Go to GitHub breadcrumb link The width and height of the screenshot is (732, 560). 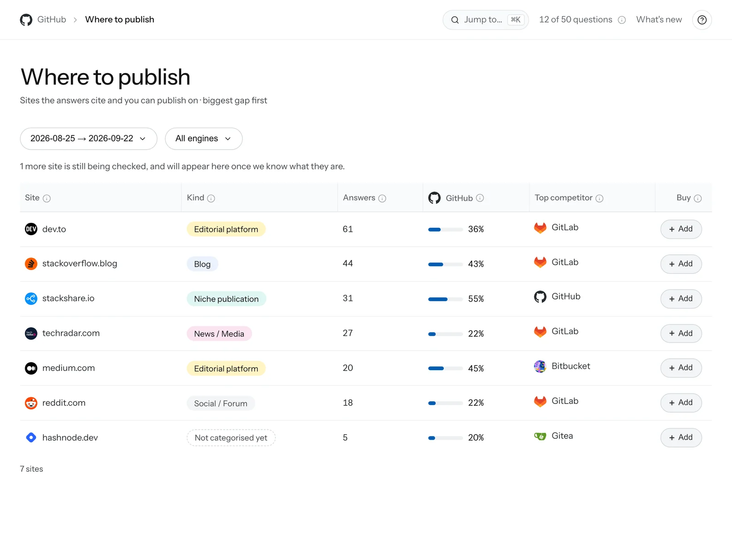pos(52,20)
